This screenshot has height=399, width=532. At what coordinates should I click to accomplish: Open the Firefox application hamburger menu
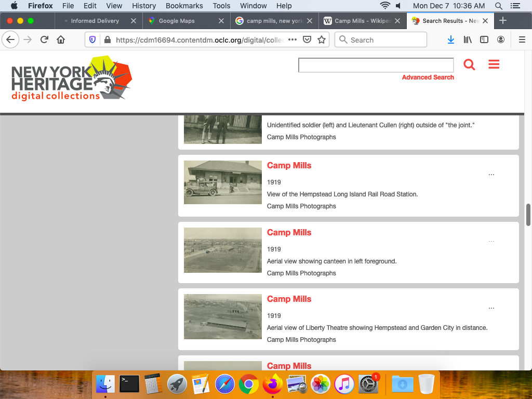coord(522,40)
